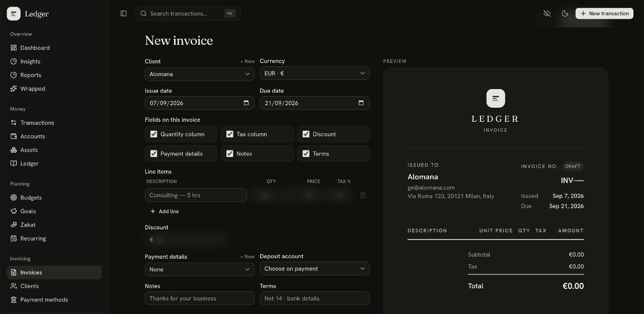Click the Invoices envelope icon
This screenshot has width=644, height=314.
point(14,272)
